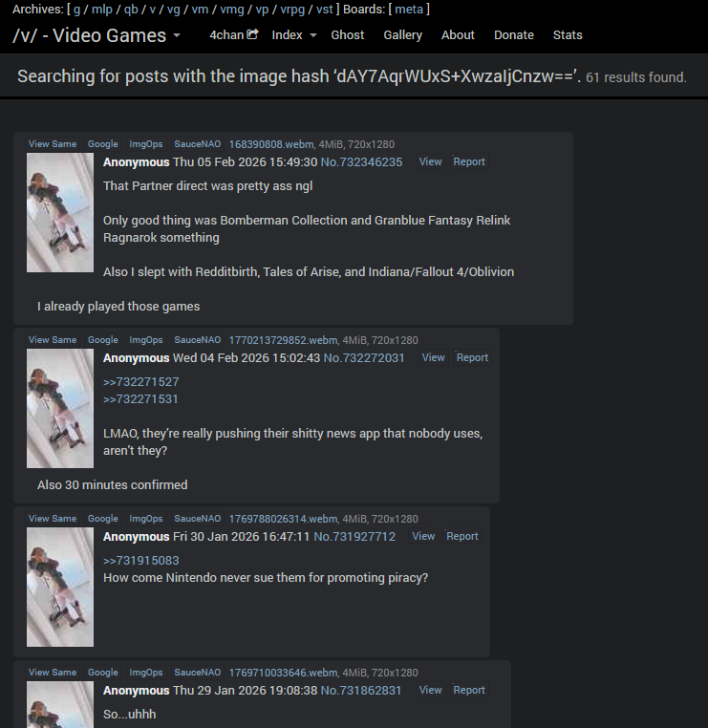Click View Same for post 731862831
The width and height of the screenshot is (708, 728).
point(53,673)
